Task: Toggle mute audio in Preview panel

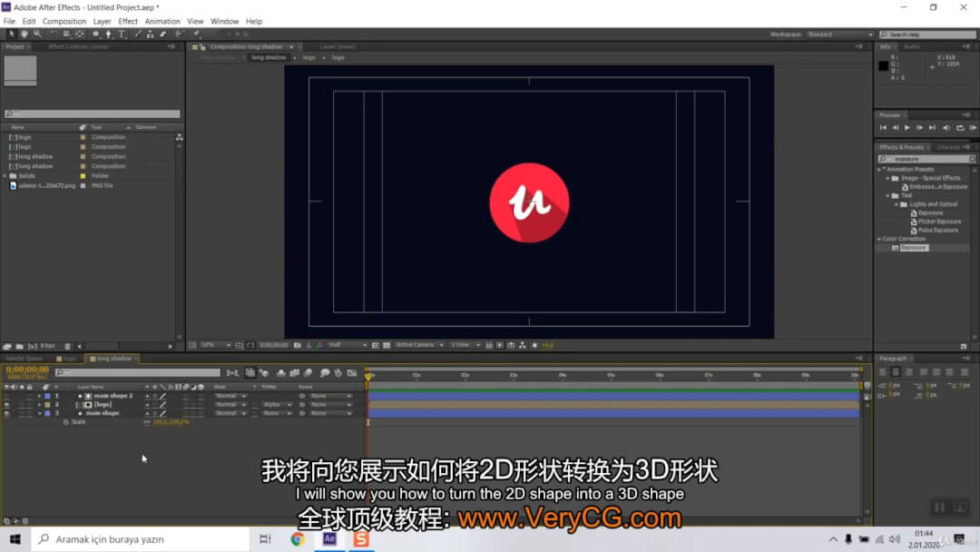Action: (946, 127)
